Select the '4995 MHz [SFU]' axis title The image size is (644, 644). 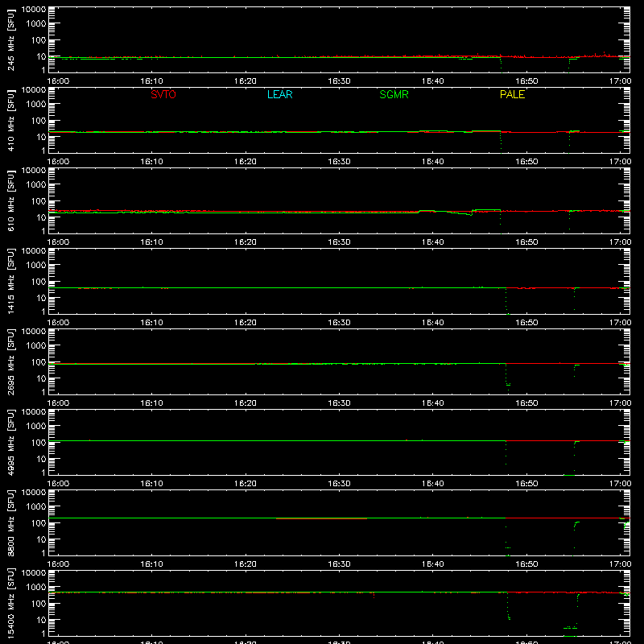click(x=10, y=442)
